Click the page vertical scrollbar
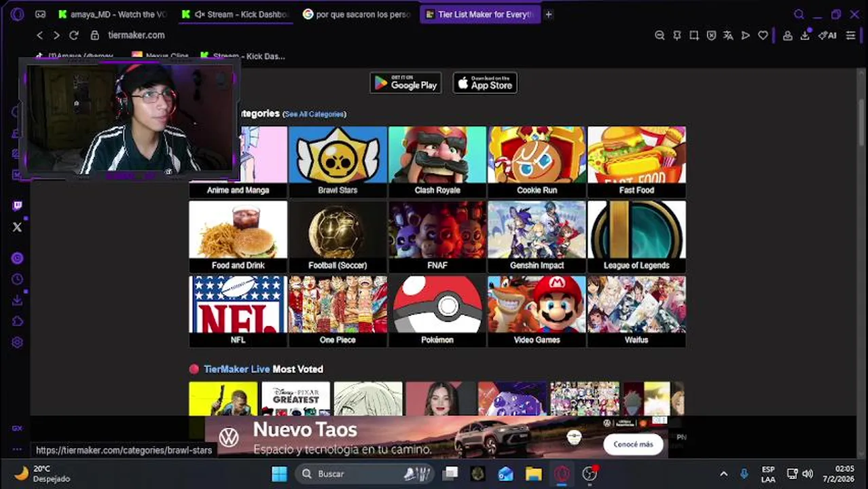This screenshot has height=489, width=868. pos(862,122)
